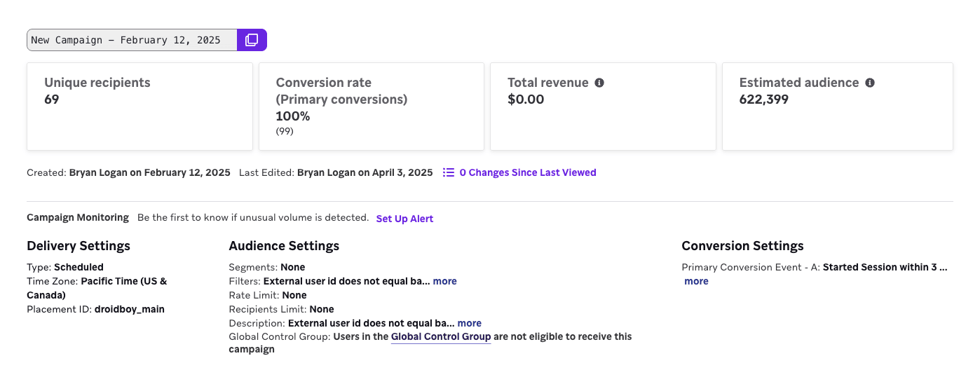This screenshot has width=980, height=384.
Task: Open the Set Up Alert link
Action: pos(404,219)
